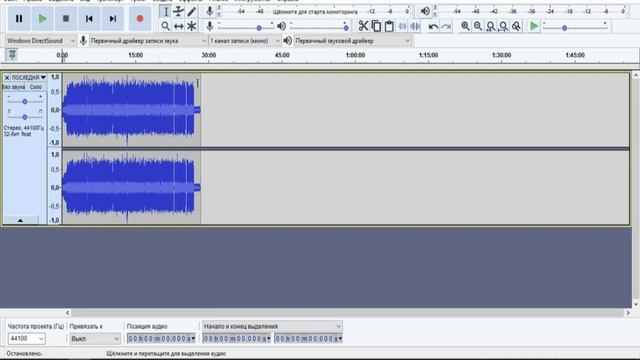Viewport: 640px width, 360px height.
Task: Mute the track with Без звука button
Action: click(x=14, y=87)
